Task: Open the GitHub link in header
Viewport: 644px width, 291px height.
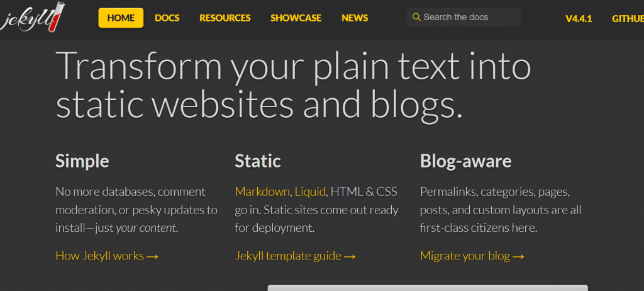Action: [628, 18]
